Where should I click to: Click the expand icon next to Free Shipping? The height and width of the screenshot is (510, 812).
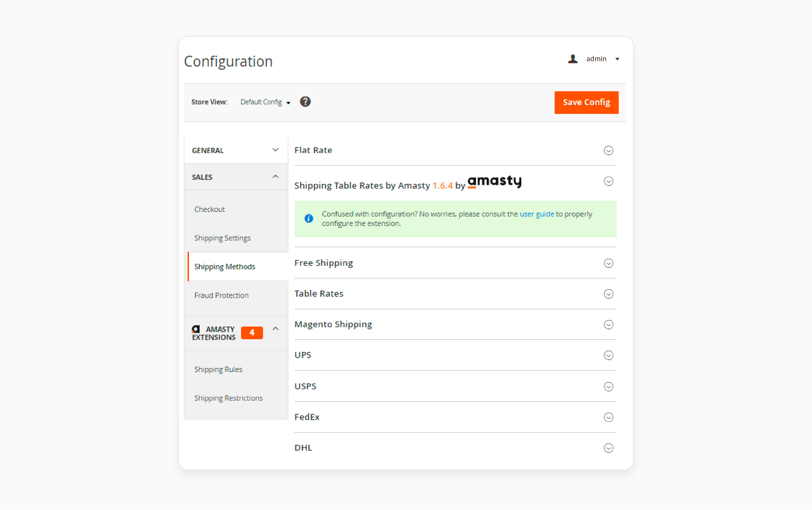(609, 263)
